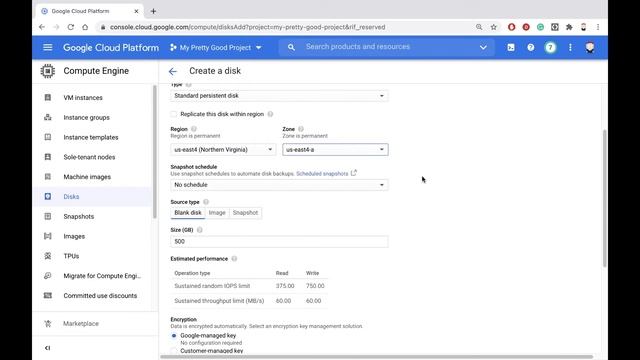Open the browser zoom magnifier icon

click(479, 27)
